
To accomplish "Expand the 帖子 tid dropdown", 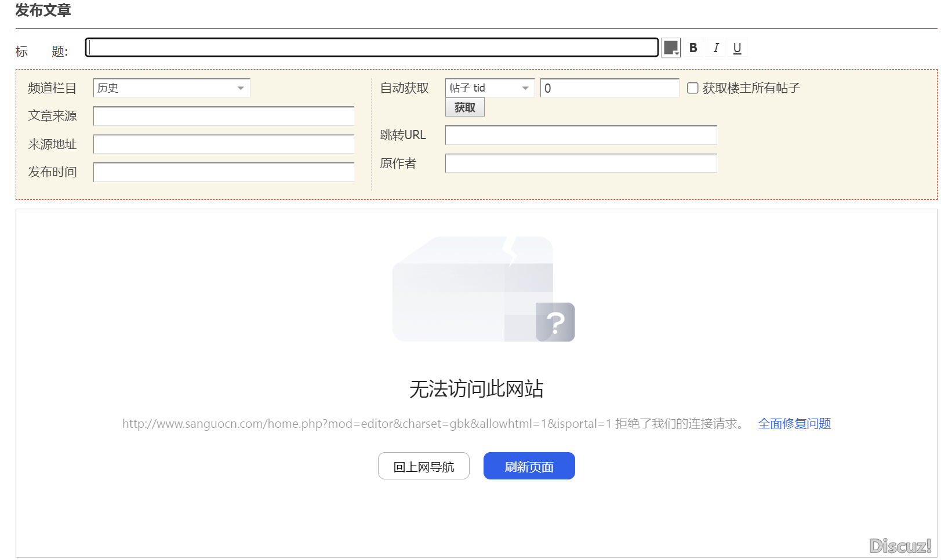I will point(489,88).
